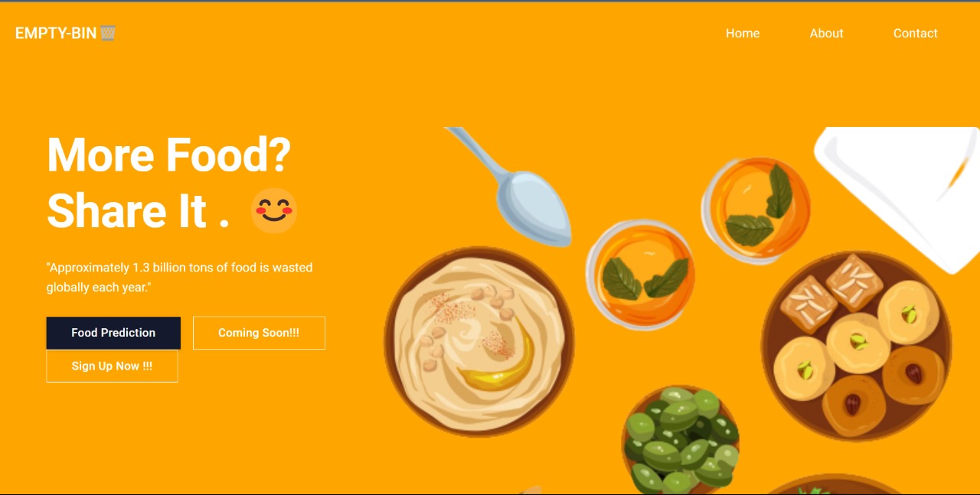Click the plate of assorted sweets
This screenshot has height=495, width=980.
(857, 346)
